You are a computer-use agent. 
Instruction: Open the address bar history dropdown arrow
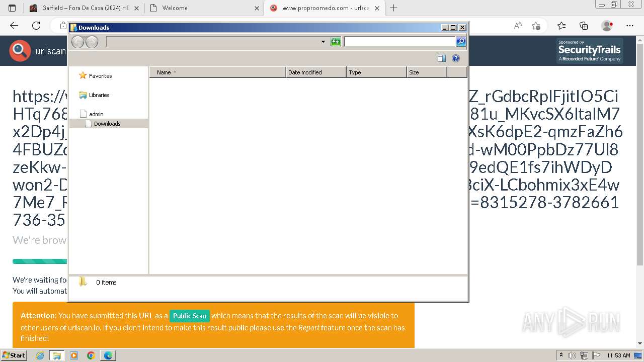point(323,42)
